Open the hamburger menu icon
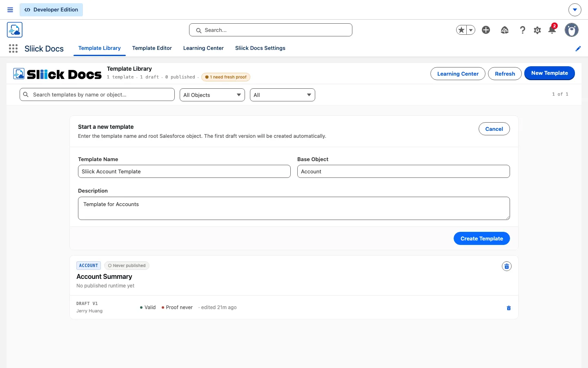The height and width of the screenshot is (368, 588). click(x=10, y=10)
